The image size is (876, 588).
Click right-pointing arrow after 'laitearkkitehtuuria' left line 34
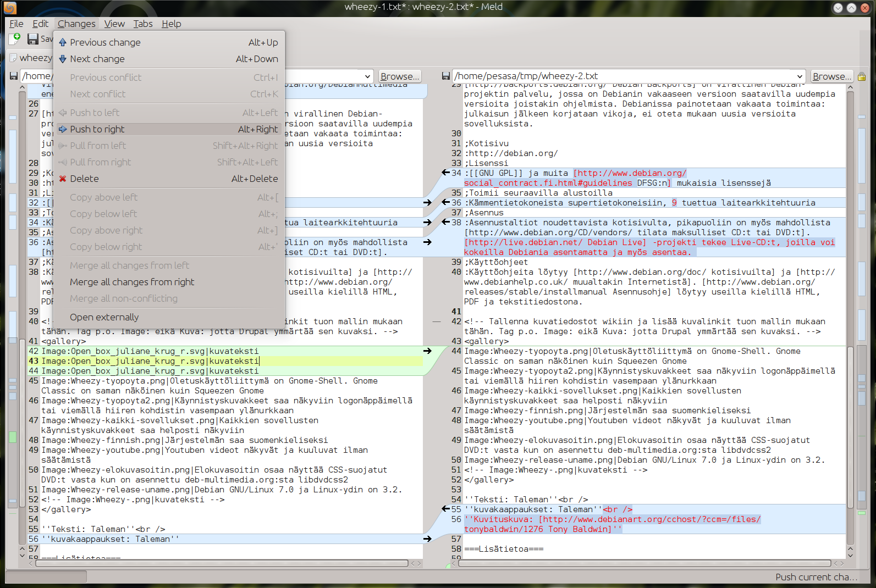tap(427, 222)
